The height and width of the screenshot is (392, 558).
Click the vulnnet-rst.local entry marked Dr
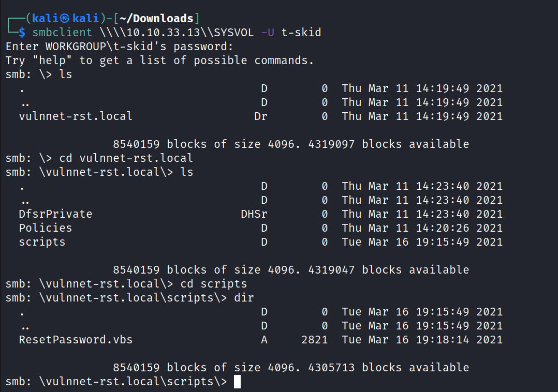tap(76, 116)
